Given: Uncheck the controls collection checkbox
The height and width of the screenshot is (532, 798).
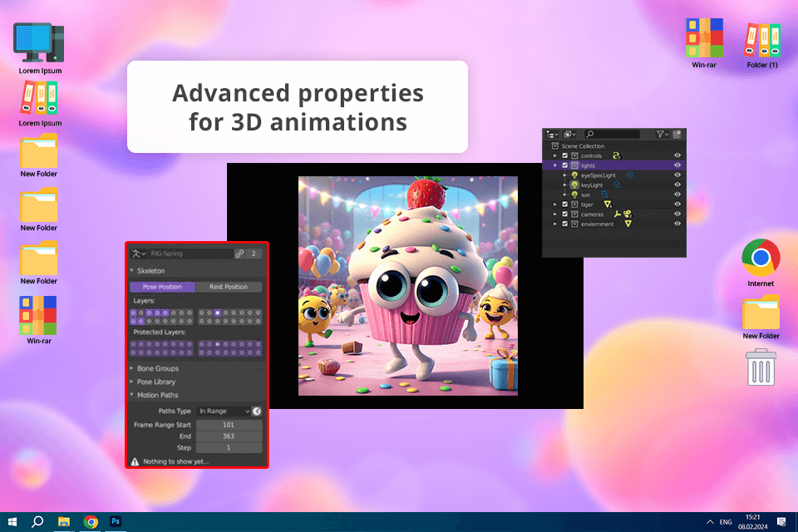Looking at the screenshot, I should (565, 156).
